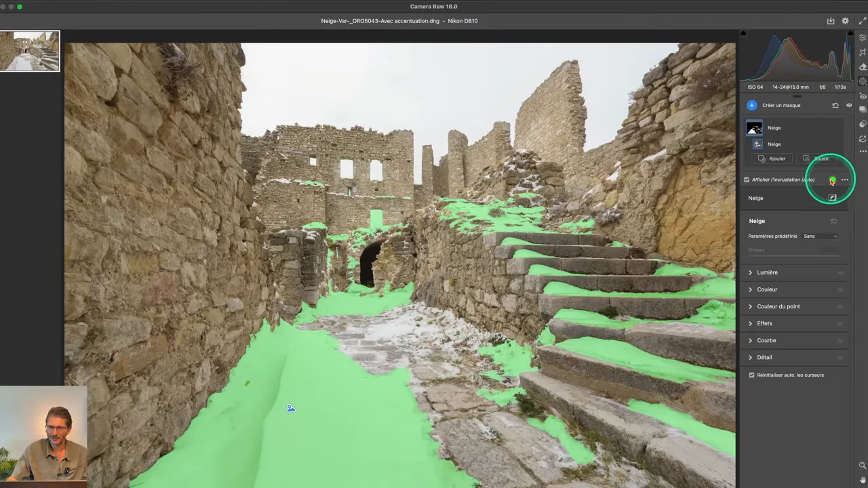Select the Zoom magnifier tool
Screen dimensions: 868x488
point(863,466)
